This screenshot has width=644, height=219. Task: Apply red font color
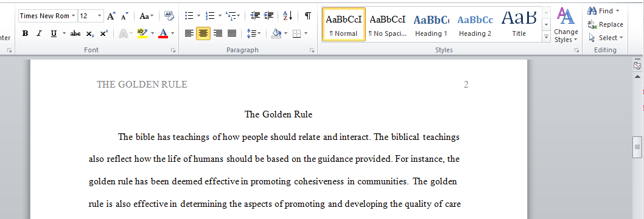163,33
